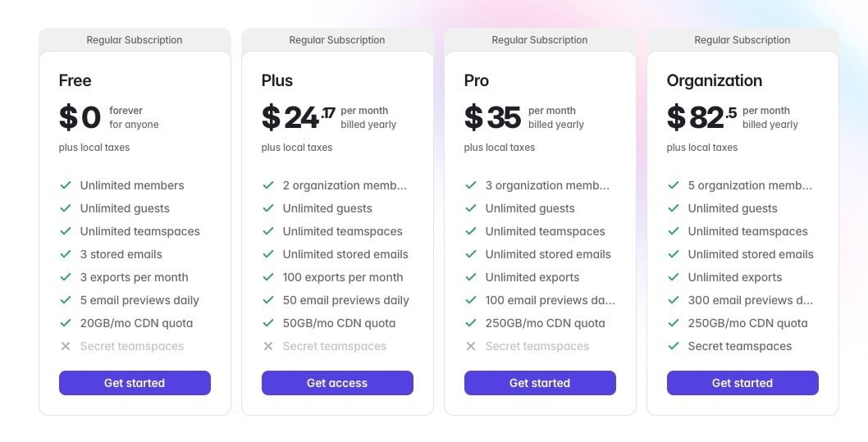Click X icon beside Free Secret teamspaces
This screenshot has width=868, height=442.
pyautogui.click(x=66, y=346)
